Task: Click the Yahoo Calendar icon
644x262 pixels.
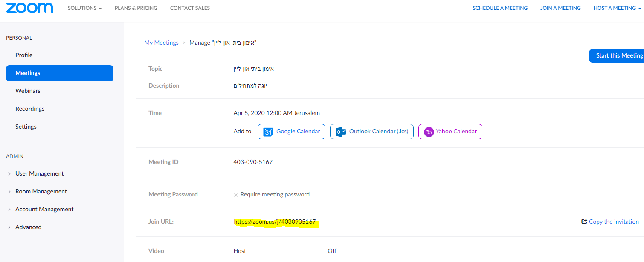Action: 429,132
